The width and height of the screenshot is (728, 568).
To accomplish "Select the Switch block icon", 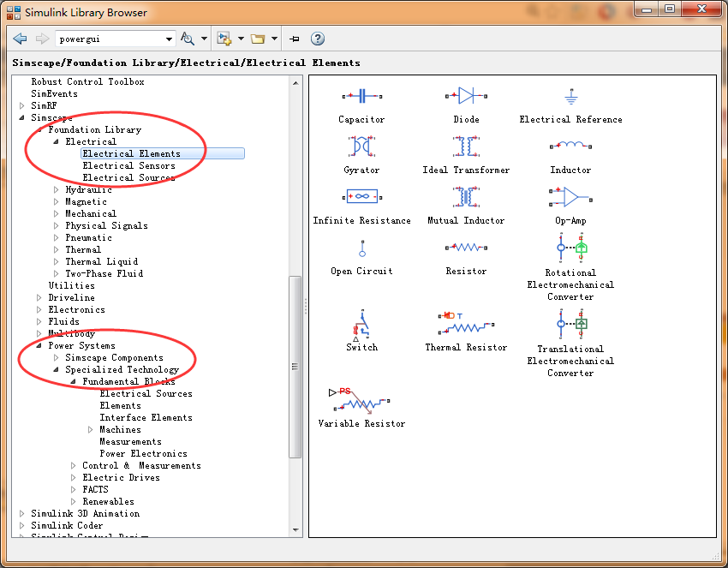I will [x=362, y=325].
